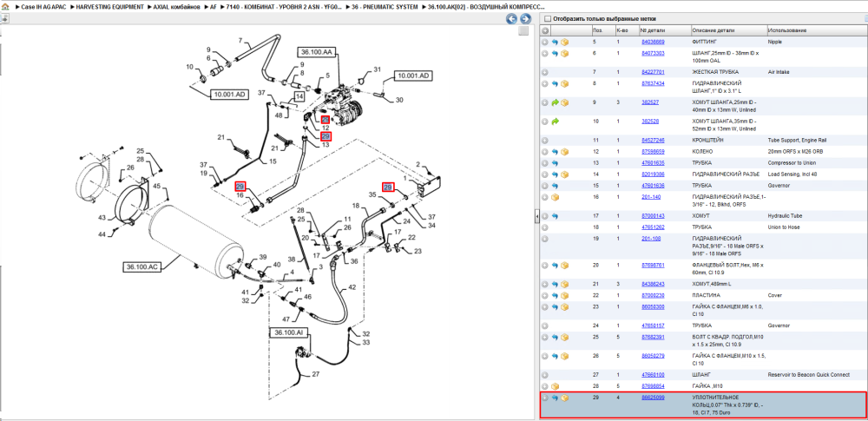The height and width of the screenshot is (421, 868).
Task: Click green arrow icon for part 382527
Action: coord(556,102)
